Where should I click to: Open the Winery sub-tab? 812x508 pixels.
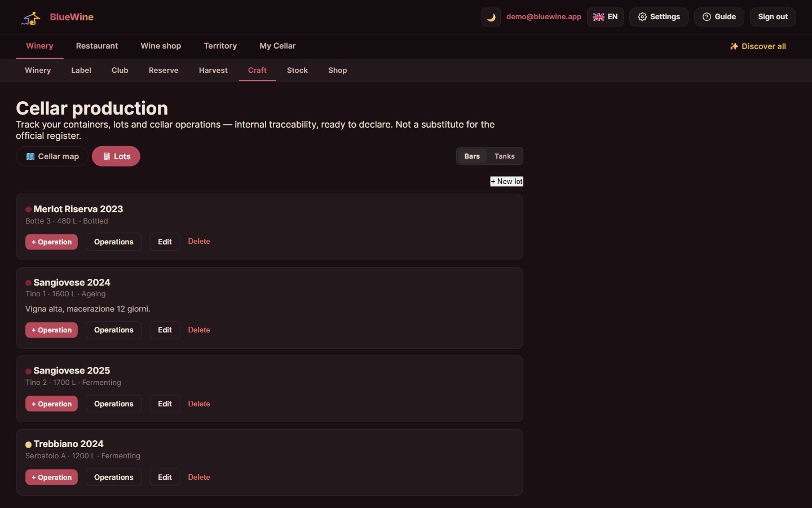[38, 70]
